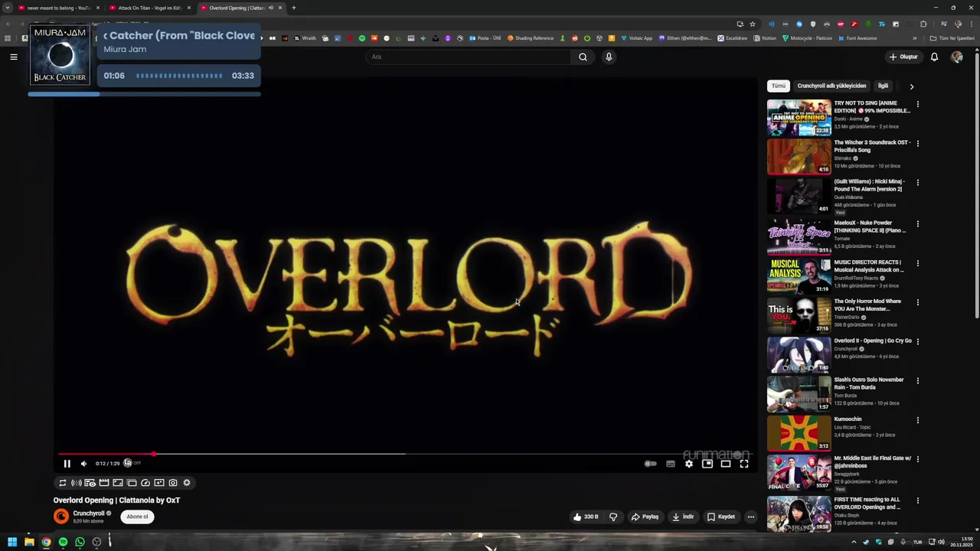
Task: Toggle the LR OFF extension button
Action: [132, 463]
